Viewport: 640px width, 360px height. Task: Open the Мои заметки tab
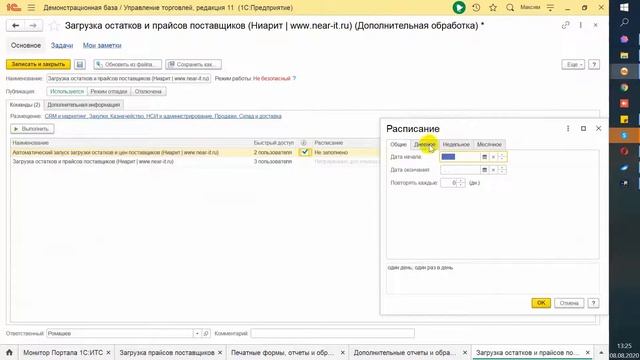coord(102,45)
